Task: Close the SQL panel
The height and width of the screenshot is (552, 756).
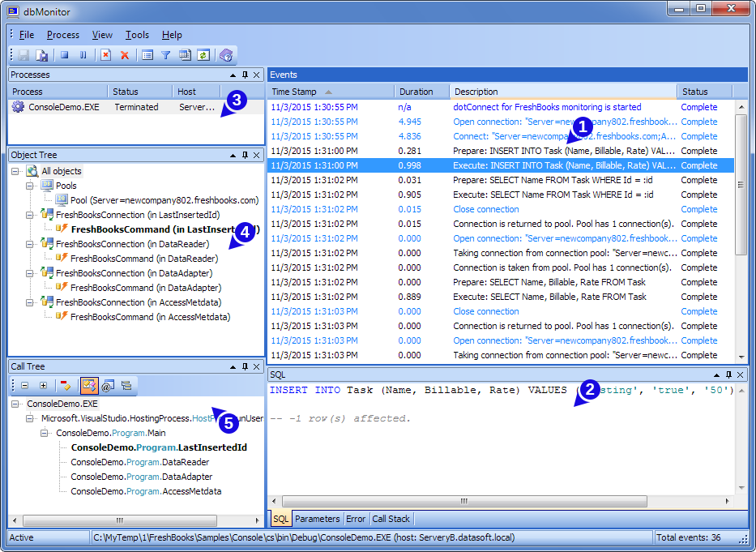Action: point(740,375)
